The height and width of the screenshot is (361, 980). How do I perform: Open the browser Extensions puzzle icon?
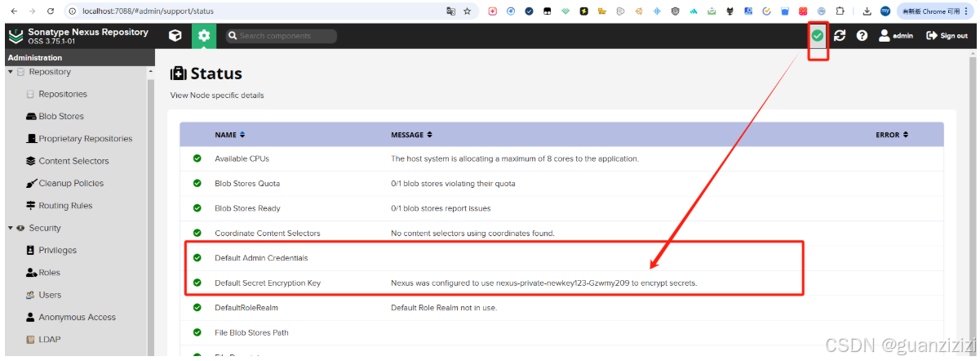(x=839, y=11)
